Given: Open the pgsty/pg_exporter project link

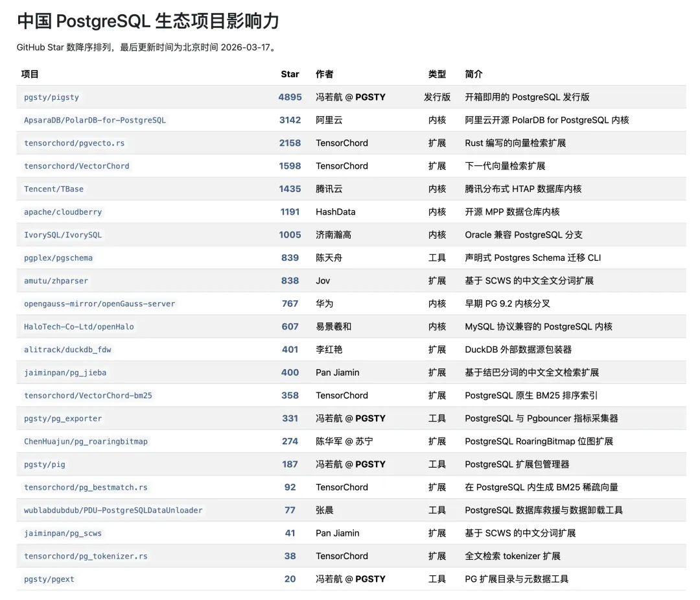Looking at the screenshot, I should [64, 418].
